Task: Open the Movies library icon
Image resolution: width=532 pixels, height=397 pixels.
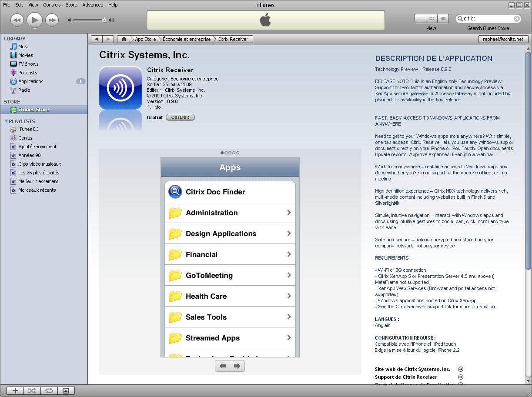Action: tap(13, 55)
